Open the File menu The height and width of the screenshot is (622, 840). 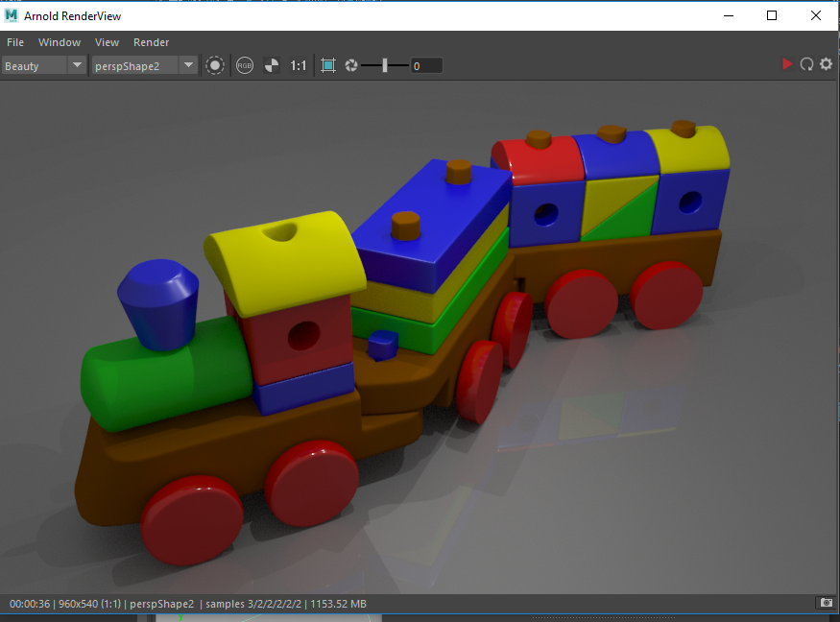pos(15,42)
